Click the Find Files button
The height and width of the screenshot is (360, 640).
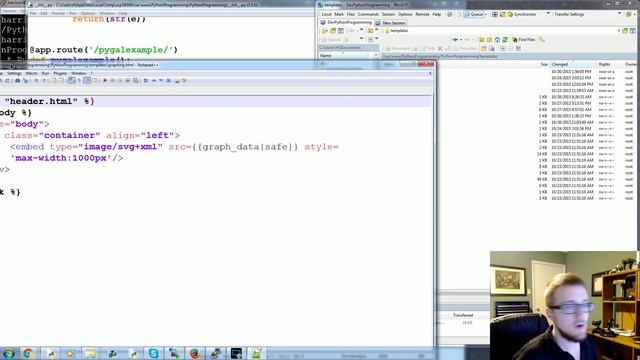(523, 40)
